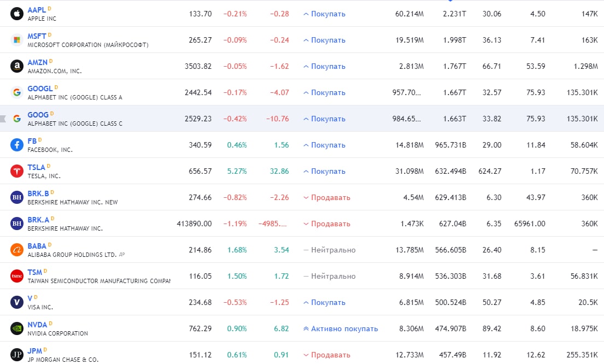
Task: Click the Покупать rating for TSLA
Action: (x=324, y=171)
